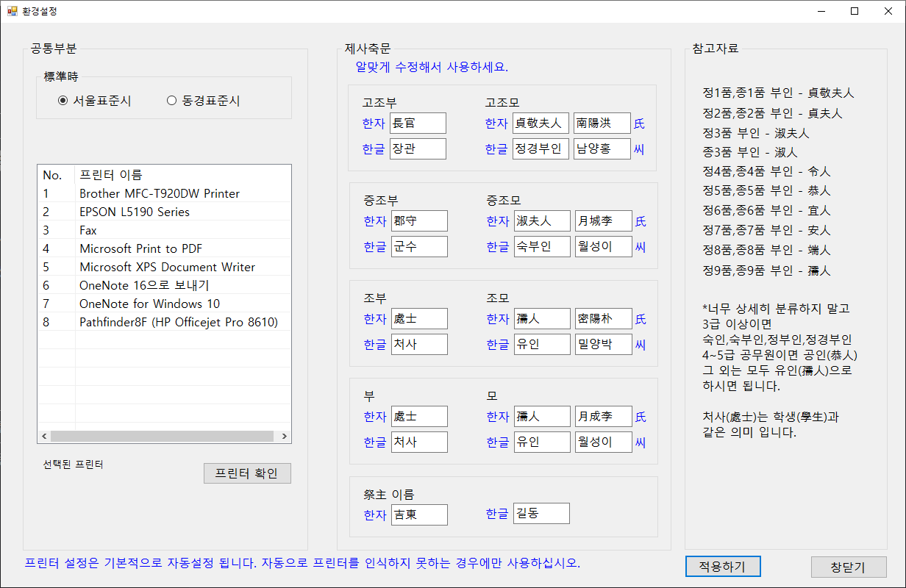The height and width of the screenshot is (588, 906).
Task: Select OneNote 16으로 보내기 row
Action: click(x=164, y=285)
